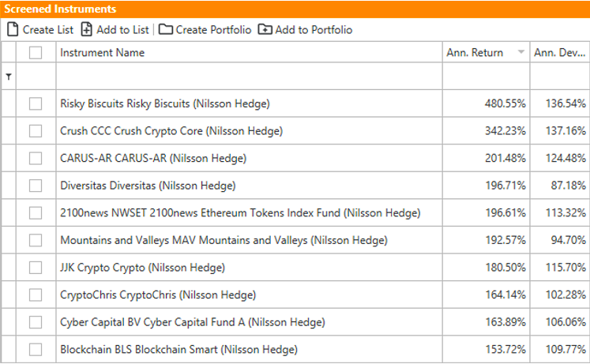Viewport: 590px width, 364px height.
Task: Click the Instrument Name filter field
Action: [x=249, y=77]
